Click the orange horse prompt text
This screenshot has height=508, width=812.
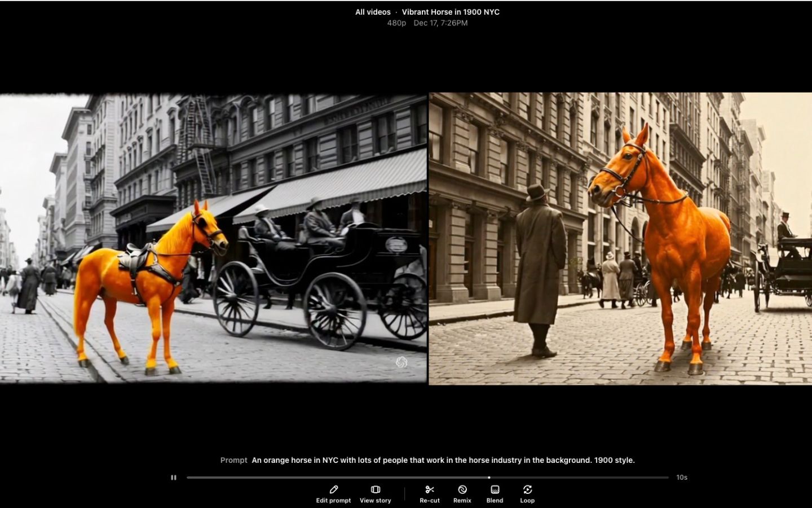pos(443,460)
